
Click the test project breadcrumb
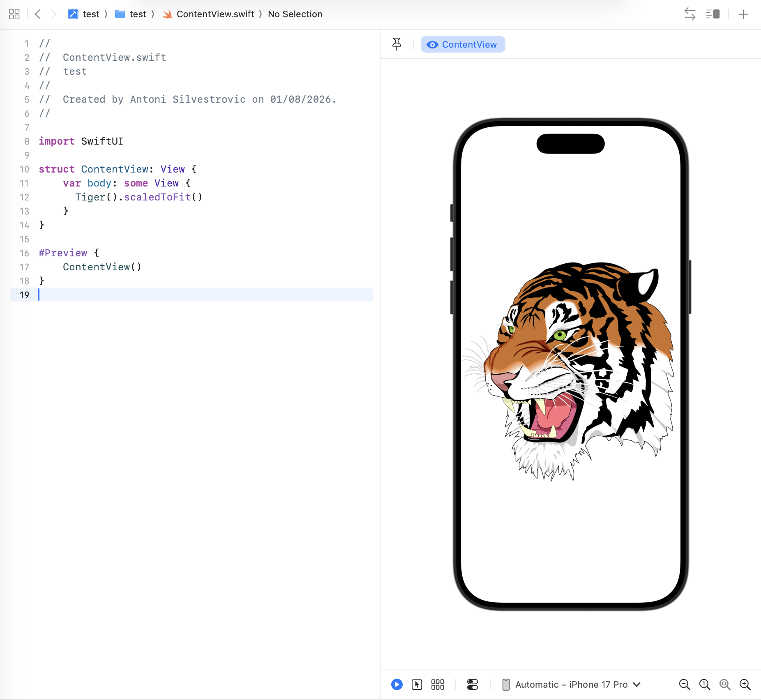tap(84, 14)
